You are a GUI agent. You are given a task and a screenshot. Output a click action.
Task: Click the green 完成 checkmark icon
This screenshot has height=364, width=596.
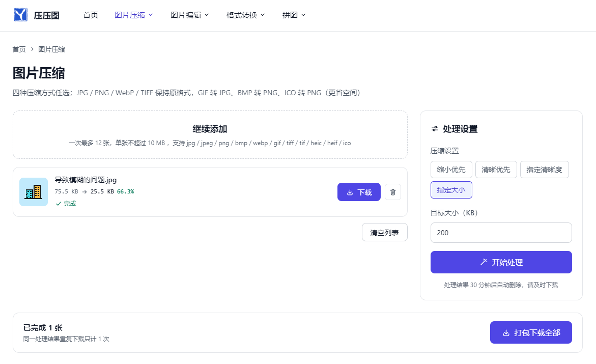click(x=58, y=204)
